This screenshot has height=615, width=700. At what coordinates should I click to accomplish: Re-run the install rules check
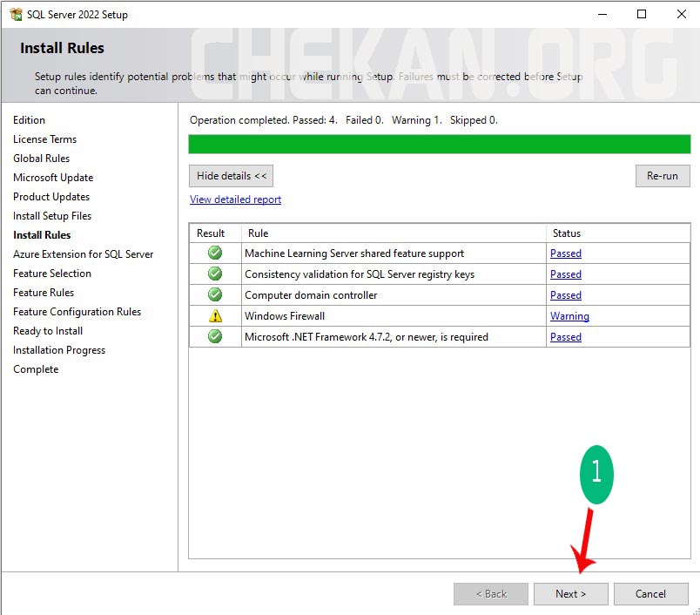tap(663, 176)
